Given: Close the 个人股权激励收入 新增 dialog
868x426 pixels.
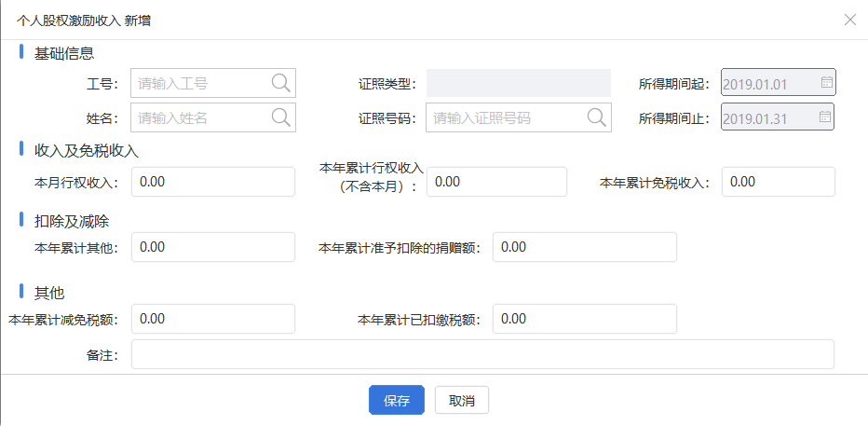Looking at the screenshot, I should coord(849,20).
